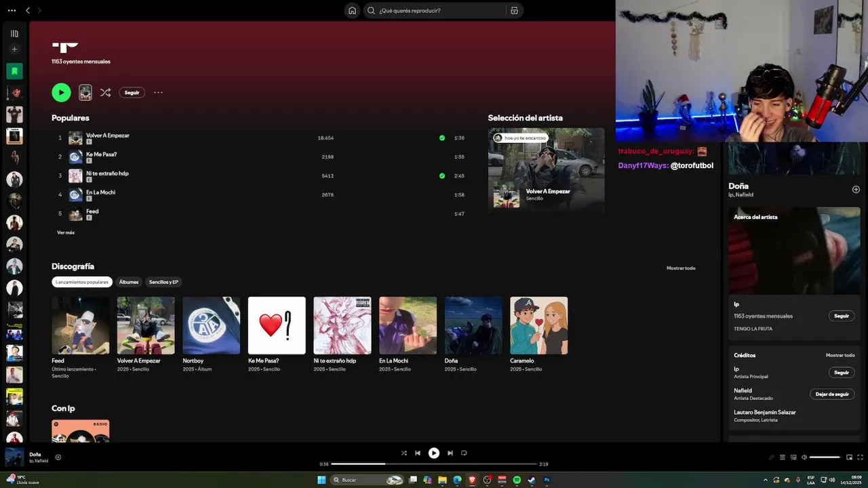Click Mostrar todo for Discografía
Screen dimensions: 868x488
click(681, 268)
